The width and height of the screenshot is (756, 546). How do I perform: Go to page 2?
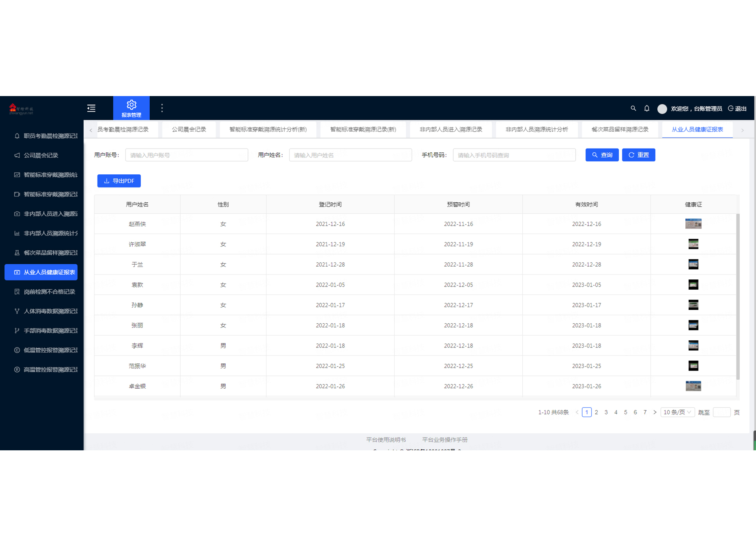[596, 412]
